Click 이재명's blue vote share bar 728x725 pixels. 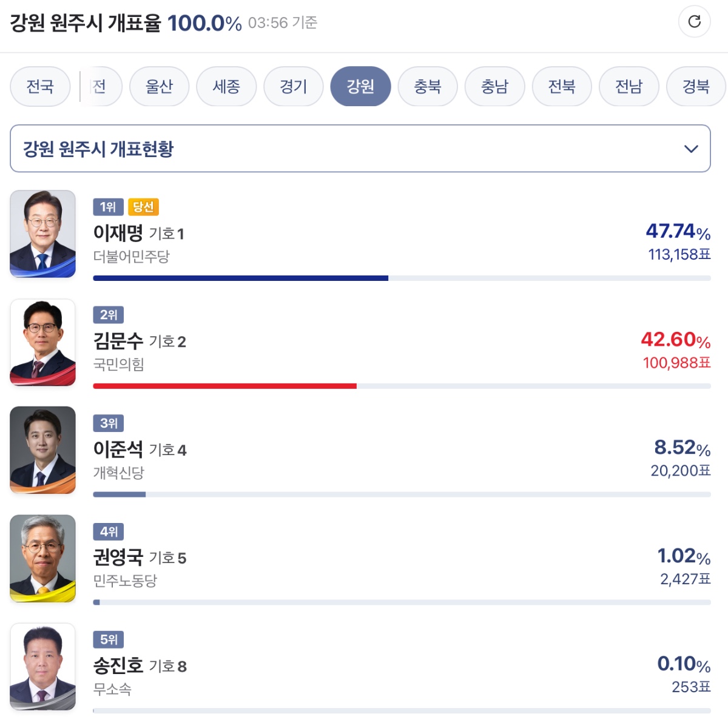coord(240,278)
